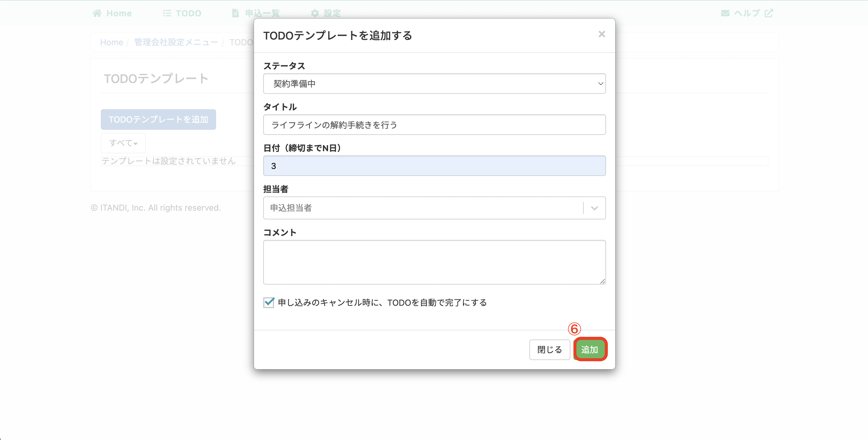This screenshot has width=868, height=440.
Task: Click the gear icon beside 設定
Action: pos(315,13)
